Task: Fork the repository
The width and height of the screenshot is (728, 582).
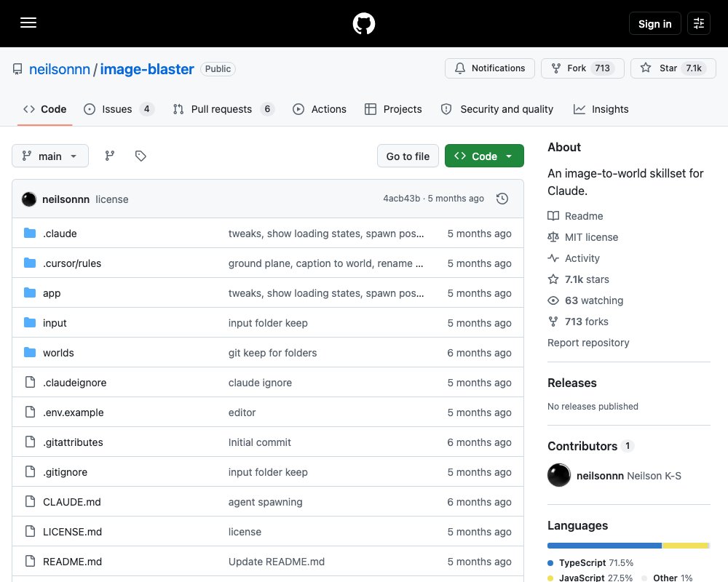Action: point(582,68)
